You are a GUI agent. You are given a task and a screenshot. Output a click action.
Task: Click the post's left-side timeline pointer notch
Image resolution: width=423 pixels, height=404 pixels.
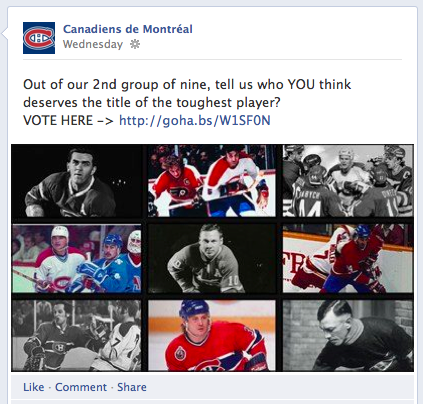(x=4, y=34)
